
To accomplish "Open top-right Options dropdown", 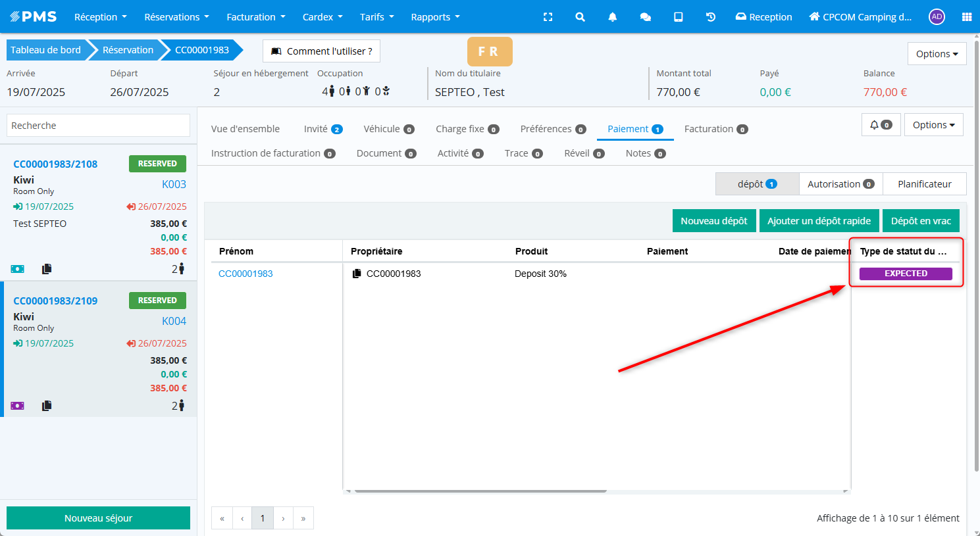I will [x=937, y=54].
